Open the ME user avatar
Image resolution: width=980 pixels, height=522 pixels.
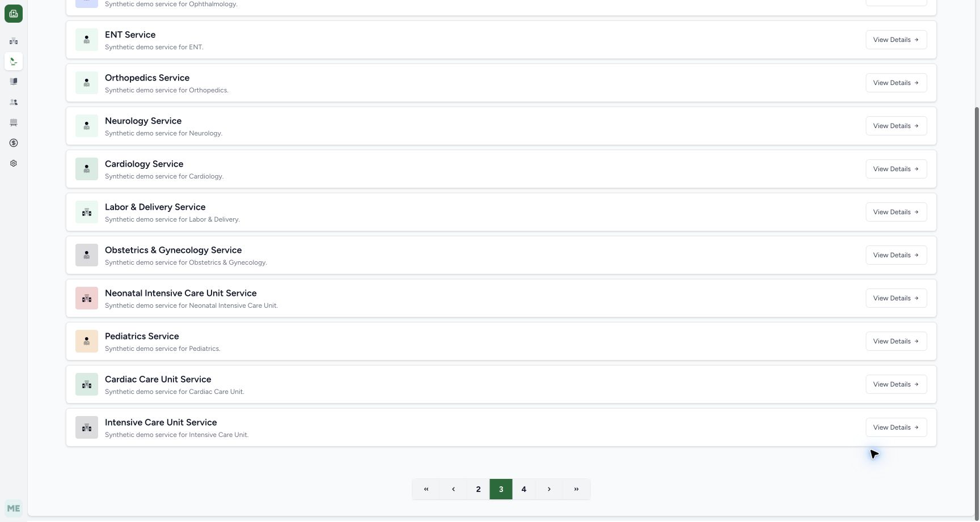[x=14, y=508]
